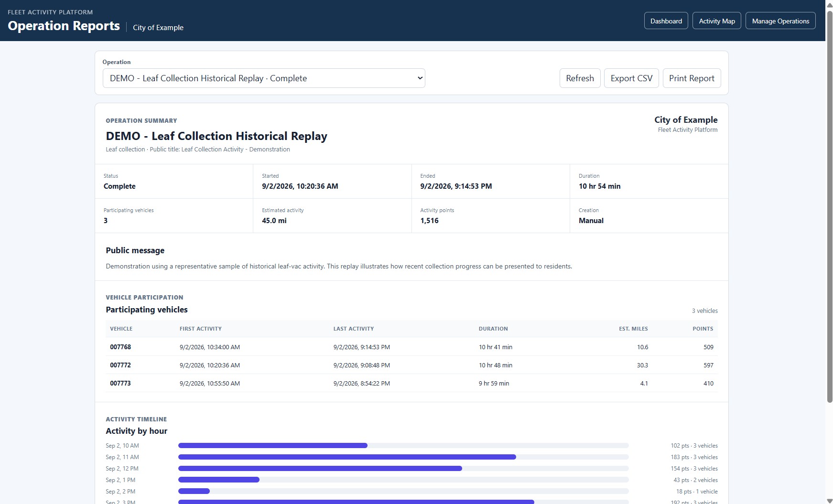This screenshot has width=833, height=504.
Task: Select vehicle 007772 row
Action: 411,365
